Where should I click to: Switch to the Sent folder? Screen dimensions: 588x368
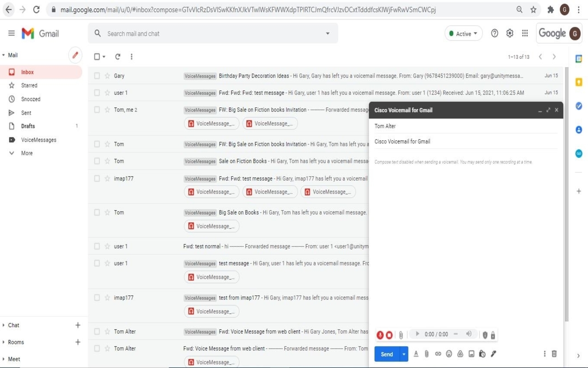pos(27,112)
